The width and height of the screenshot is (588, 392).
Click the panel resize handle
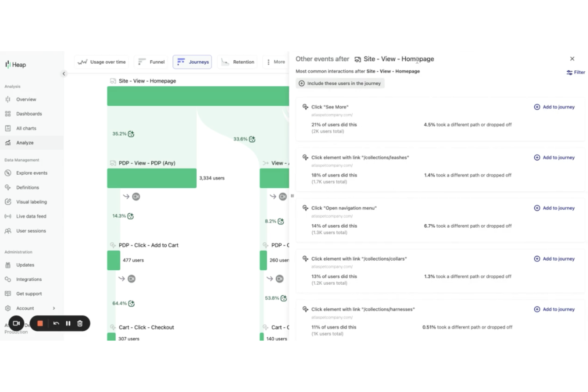pyautogui.click(x=292, y=196)
